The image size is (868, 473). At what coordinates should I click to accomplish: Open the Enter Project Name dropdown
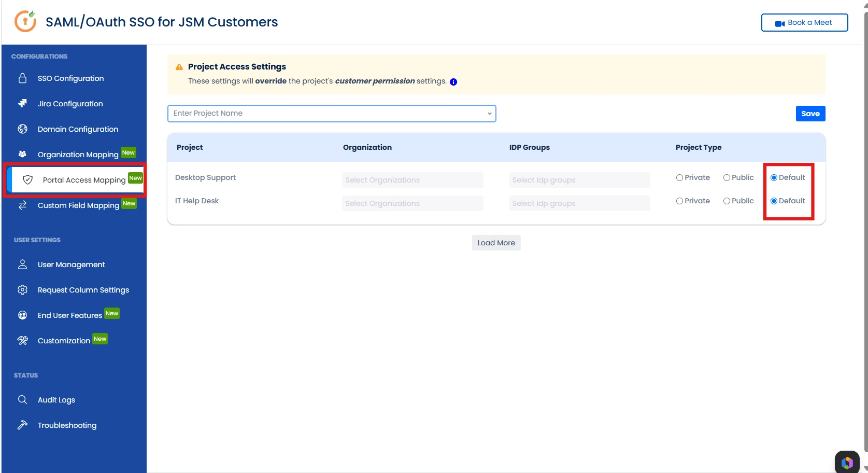click(332, 114)
